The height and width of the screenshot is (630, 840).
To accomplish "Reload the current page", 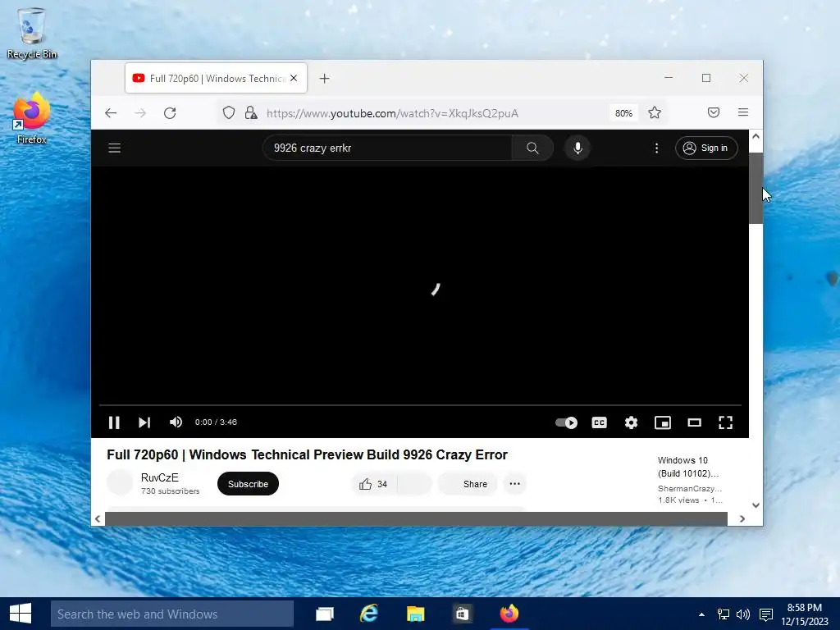I will tap(170, 113).
